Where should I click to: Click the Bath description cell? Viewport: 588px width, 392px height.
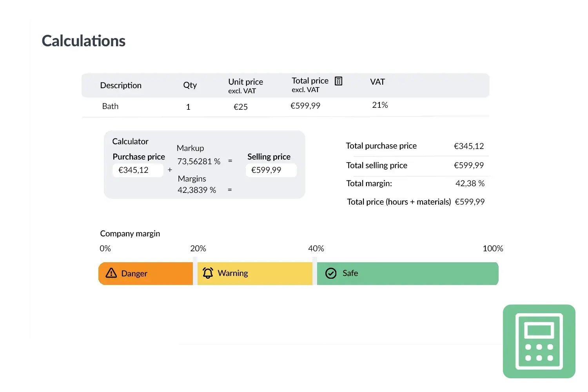point(110,106)
